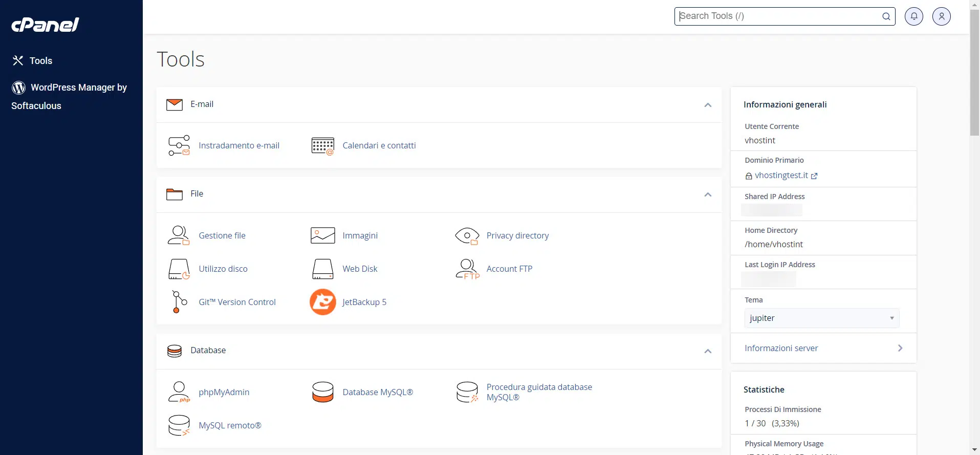The height and width of the screenshot is (455, 980).
Task: Click the File section title
Action: click(197, 194)
